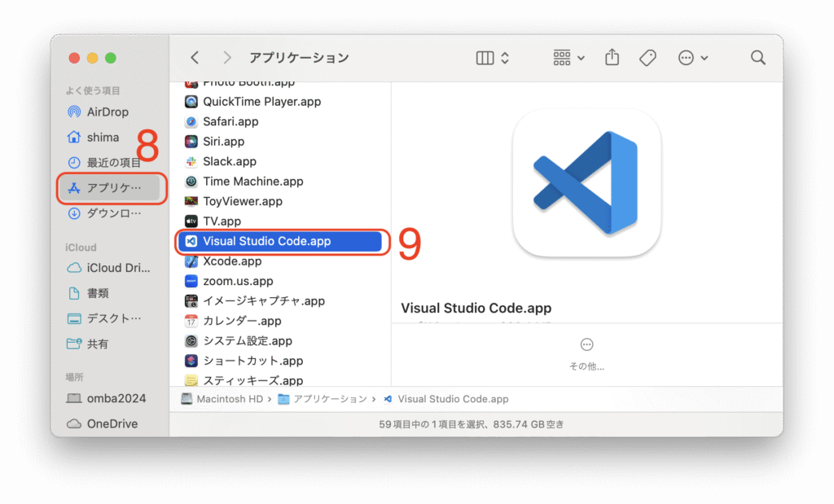The image size is (834, 504).
Task: Select the Xcode.app icon
Action: [x=191, y=261]
